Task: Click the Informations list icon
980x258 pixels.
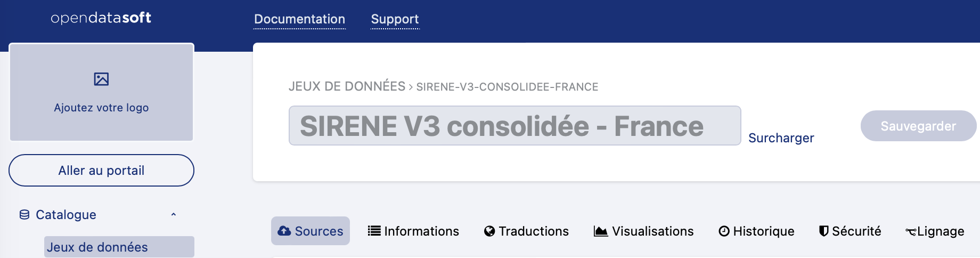Action: point(374,231)
